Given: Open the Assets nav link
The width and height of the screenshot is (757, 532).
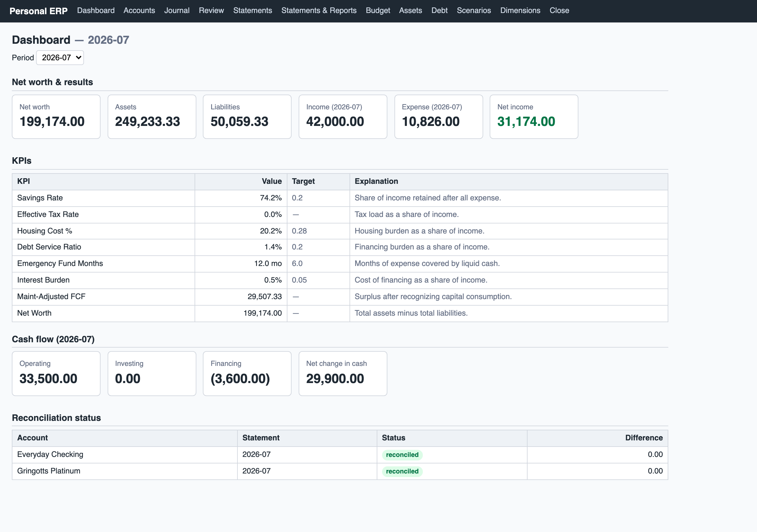Looking at the screenshot, I should (410, 11).
